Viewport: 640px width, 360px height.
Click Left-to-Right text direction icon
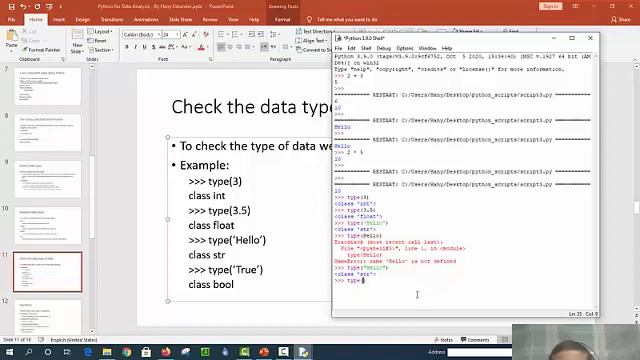[x=264, y=47]
